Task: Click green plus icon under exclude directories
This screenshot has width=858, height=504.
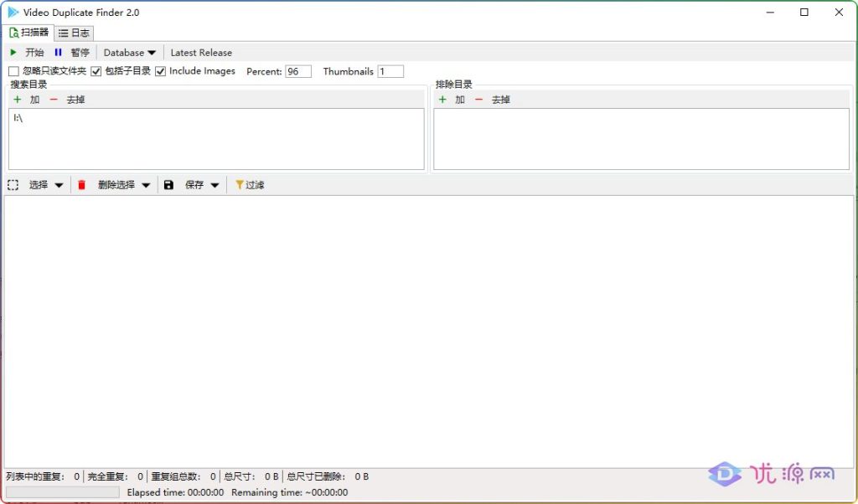Action: tap(442, 100)
